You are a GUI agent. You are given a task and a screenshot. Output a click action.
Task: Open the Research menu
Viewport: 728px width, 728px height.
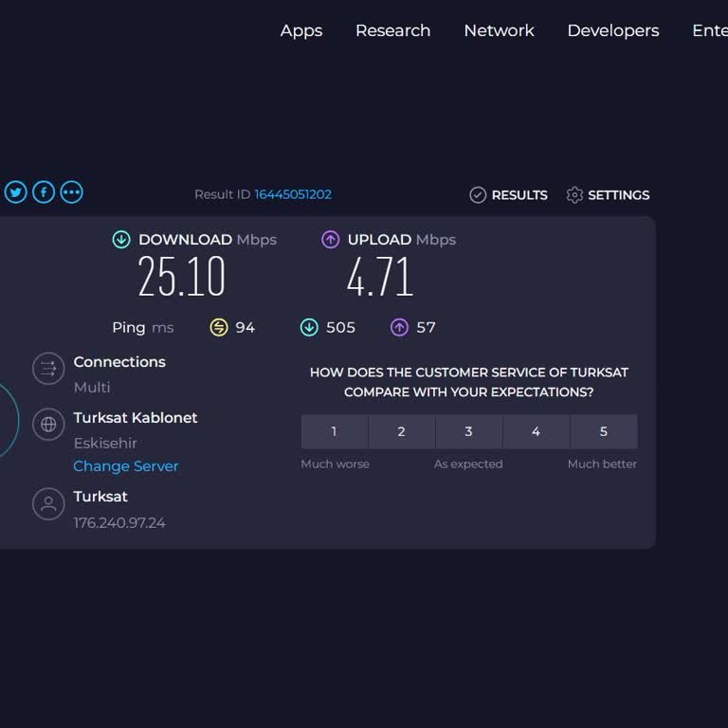[x=392, y=30]
